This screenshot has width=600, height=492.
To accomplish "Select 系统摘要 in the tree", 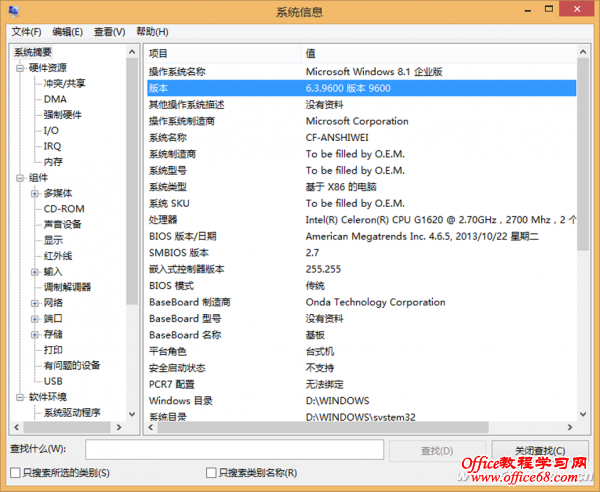I will tap(33, 52).
